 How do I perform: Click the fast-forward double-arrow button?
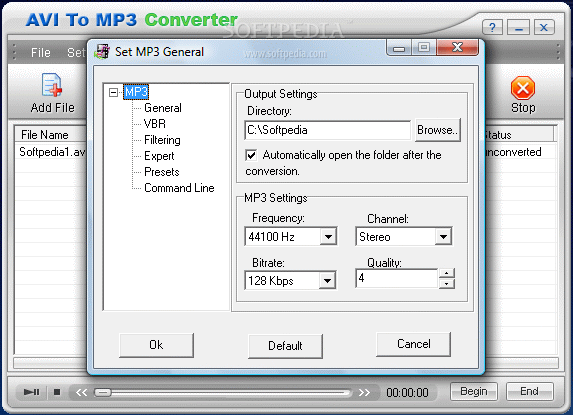(364, 392)
